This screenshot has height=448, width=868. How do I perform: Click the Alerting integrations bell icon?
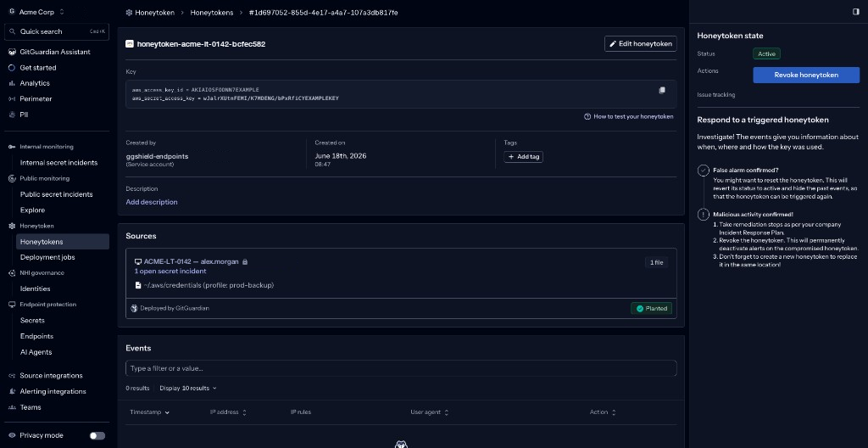[12, 391]
